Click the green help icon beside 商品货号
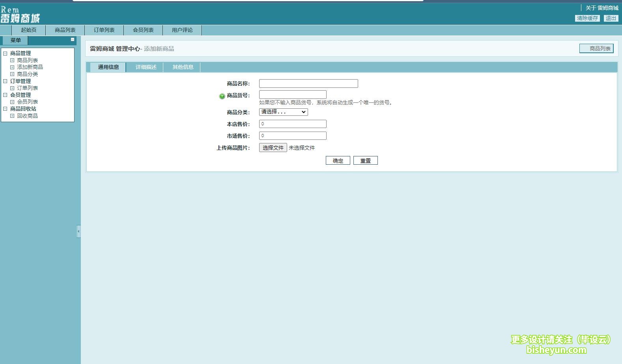Image resolution: width=622 pixels, height=364 pixels. 222,96
